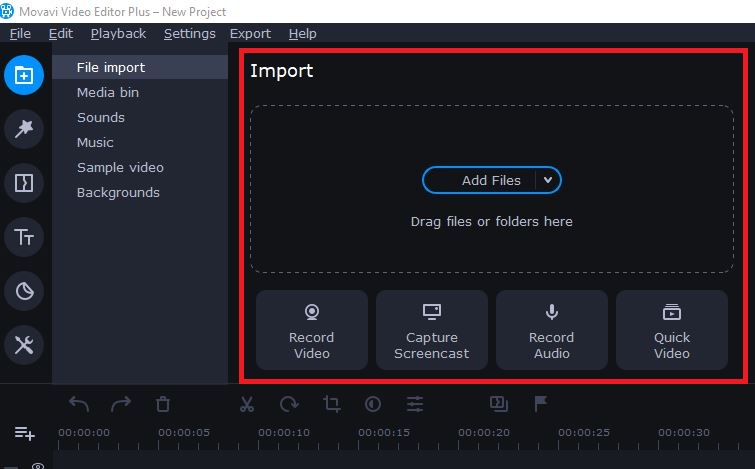Click the 'Drag files or folders here' text

pyautogui.click(x=492, y=221)
